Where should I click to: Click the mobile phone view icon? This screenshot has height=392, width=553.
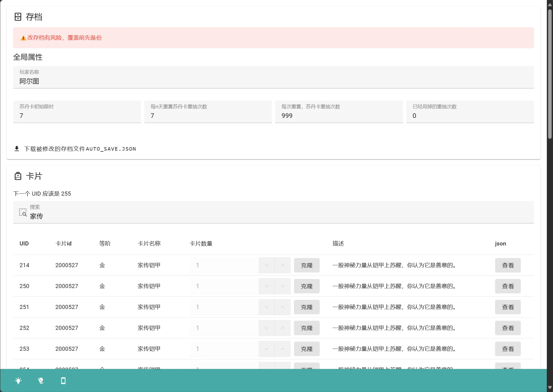coord(63,381)
